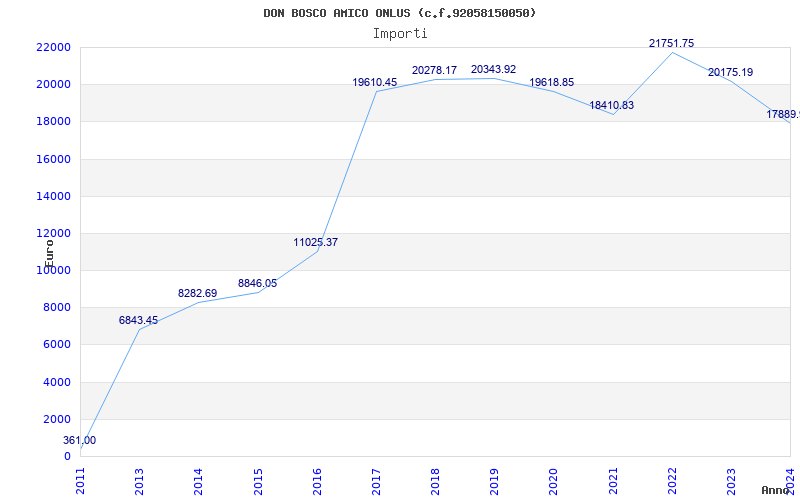
Task: Click the x-axis year 2015
Action: tap(258, 482)
